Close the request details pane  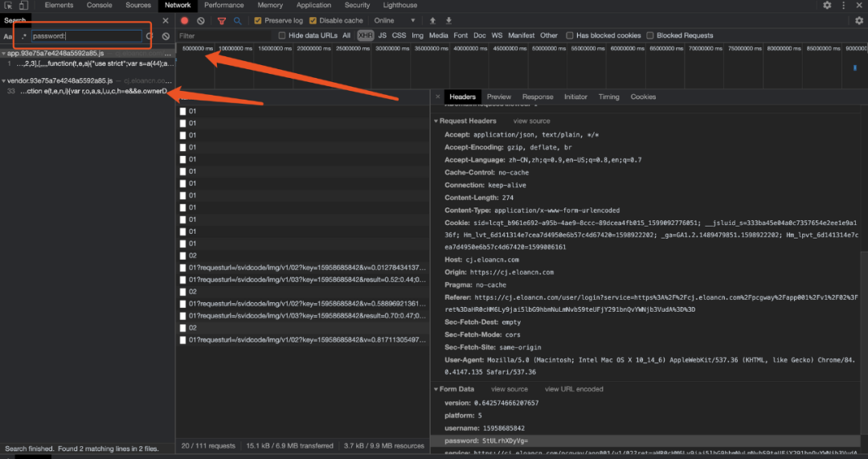[438, 96]
